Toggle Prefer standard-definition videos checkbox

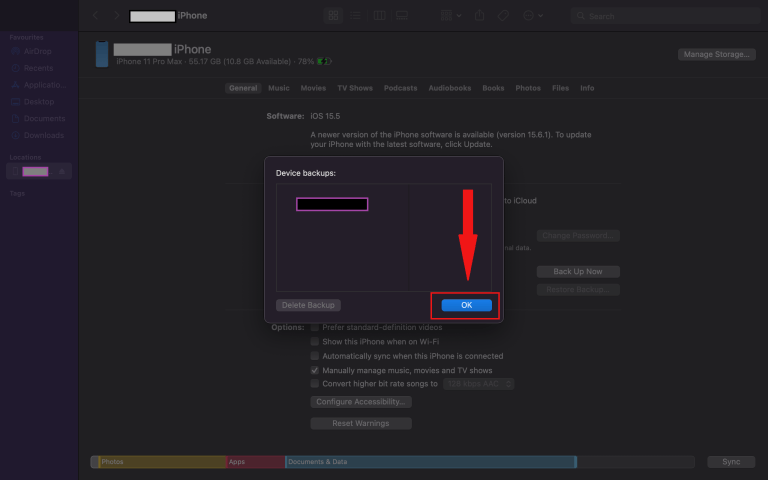click(x=314, y=327)
